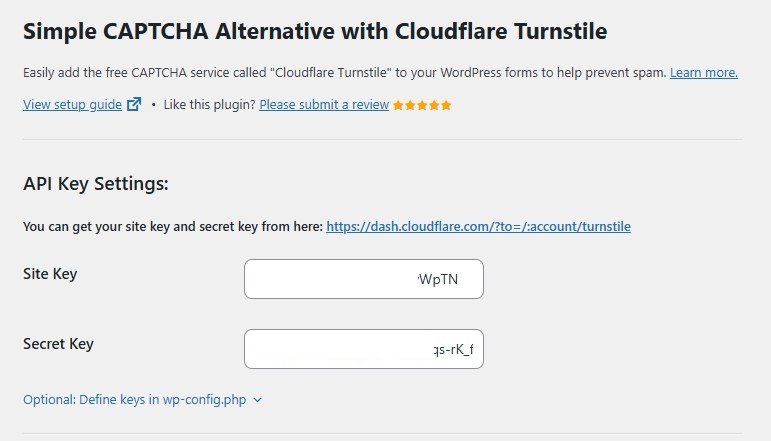Focus the Secret Key input field
Screen dimensions: 771x441
click(363, 349)
